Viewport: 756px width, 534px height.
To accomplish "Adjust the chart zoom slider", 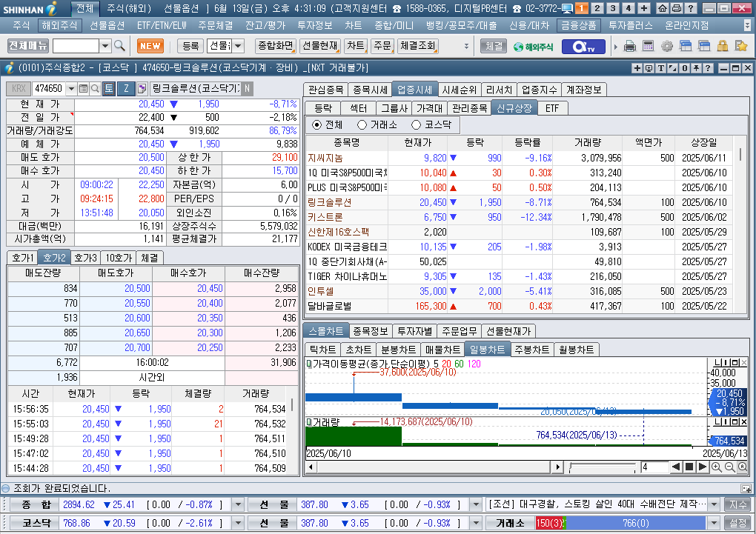I will pos(602,467).
